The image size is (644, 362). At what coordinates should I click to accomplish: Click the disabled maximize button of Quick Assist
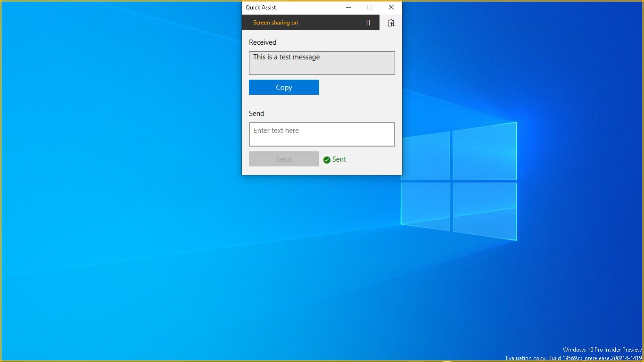(370, 8)
